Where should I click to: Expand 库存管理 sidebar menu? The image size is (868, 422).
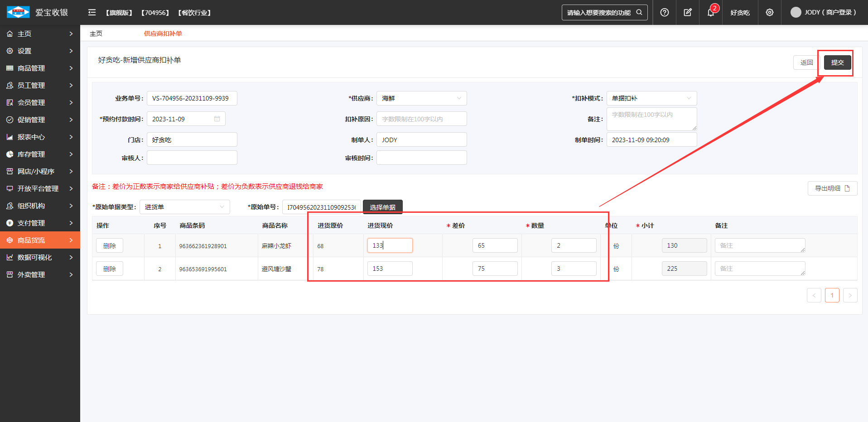tap(40, 154)
